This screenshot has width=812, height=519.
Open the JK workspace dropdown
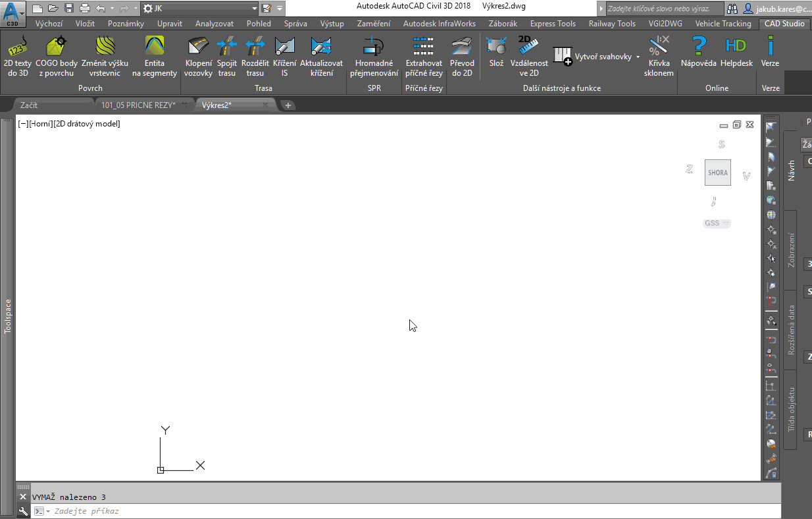[x=253, y=9]
